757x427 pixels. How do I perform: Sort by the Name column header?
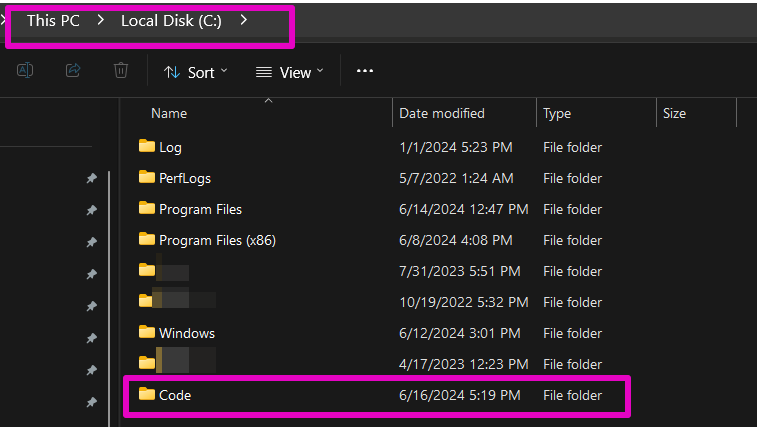[169, 113]
